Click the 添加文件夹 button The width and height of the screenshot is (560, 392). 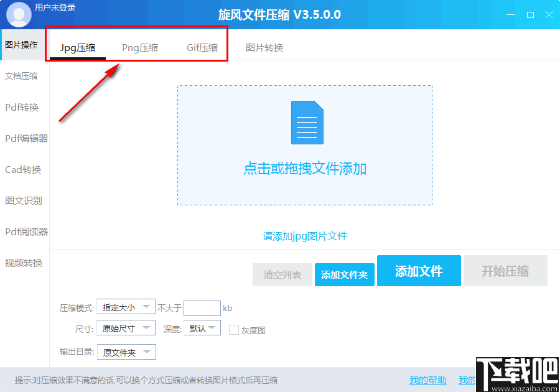tap(344, 274)
